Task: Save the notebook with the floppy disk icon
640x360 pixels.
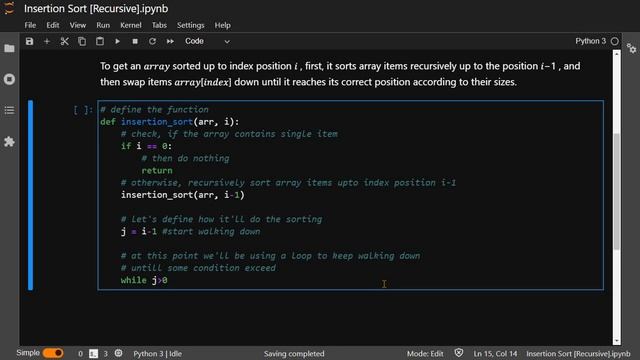Action: tap(29, 41)
